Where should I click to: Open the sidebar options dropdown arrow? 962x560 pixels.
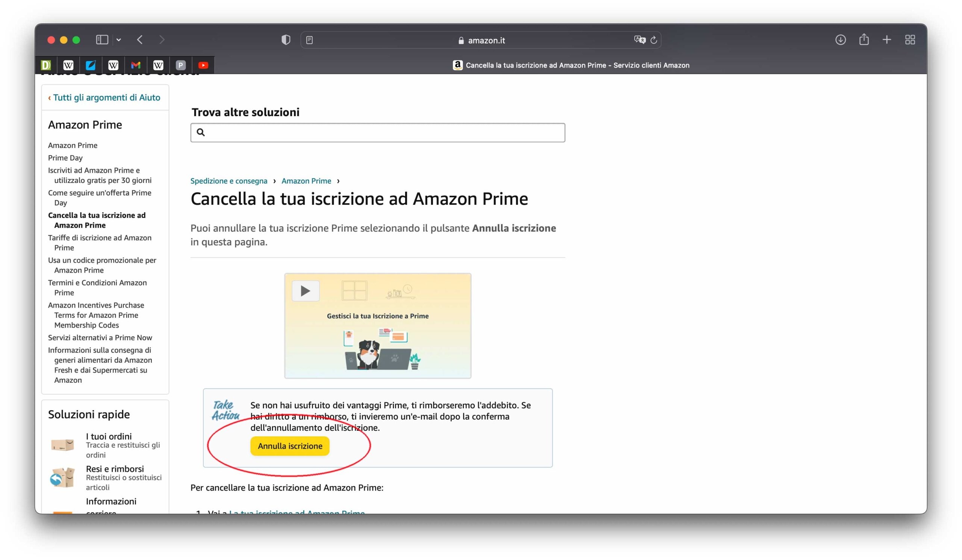[x=119, y=40]
